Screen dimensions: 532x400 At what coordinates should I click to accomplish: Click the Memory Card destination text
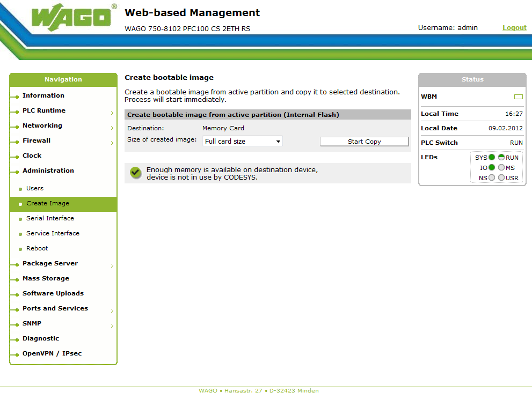click(223, 128)
